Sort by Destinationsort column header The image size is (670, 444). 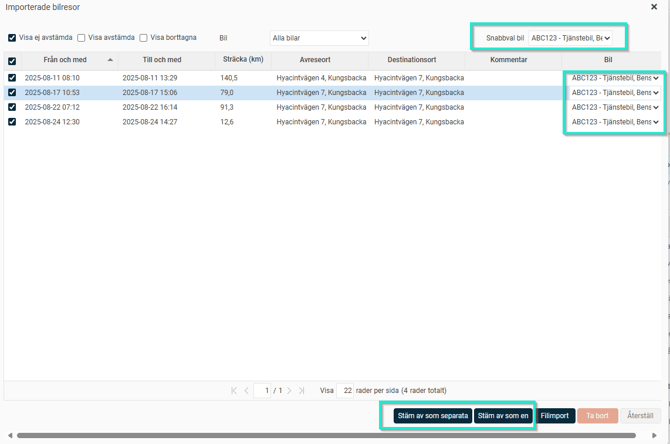tap(412, 60)
